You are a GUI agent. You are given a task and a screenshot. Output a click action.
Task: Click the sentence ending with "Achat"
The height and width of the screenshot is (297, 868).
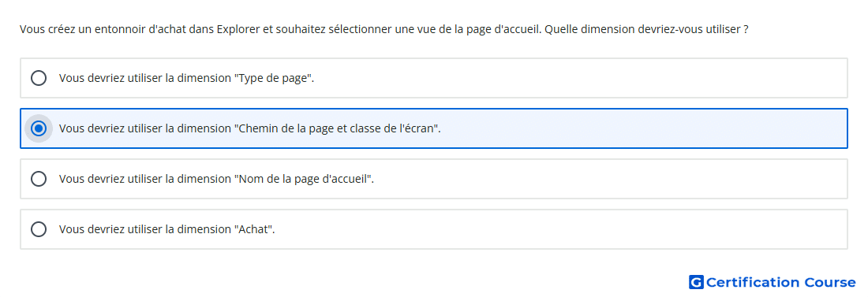point(167,229)
